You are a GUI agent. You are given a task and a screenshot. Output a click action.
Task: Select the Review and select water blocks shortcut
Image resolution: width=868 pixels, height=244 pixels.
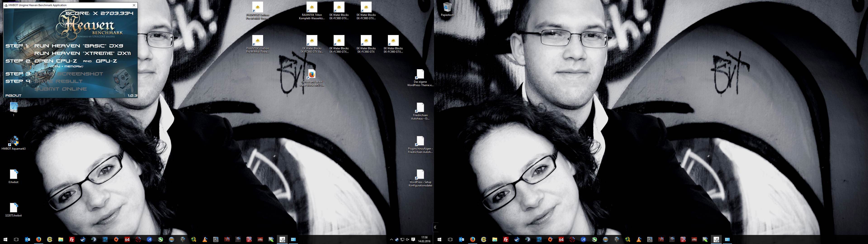click(312, 78)
